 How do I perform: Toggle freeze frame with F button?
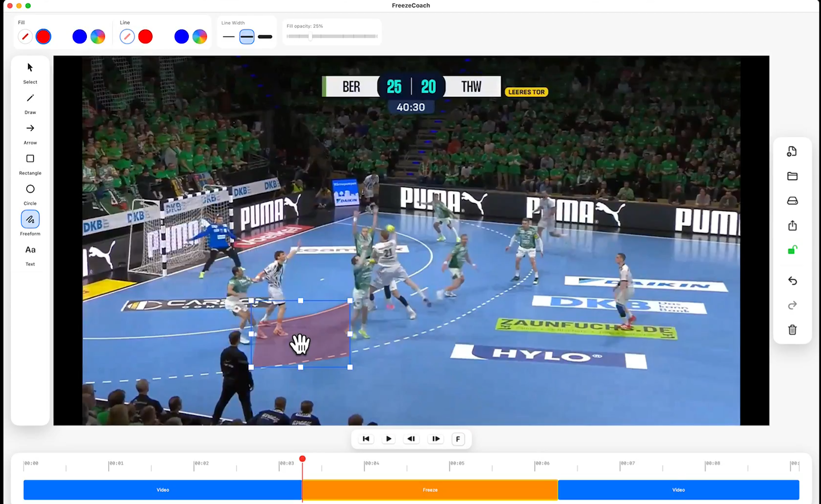(x=458, y=439)
